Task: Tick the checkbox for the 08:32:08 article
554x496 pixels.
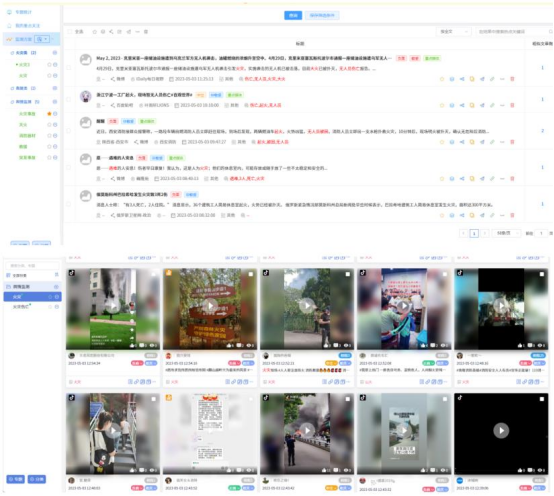Action: point(69,204)
